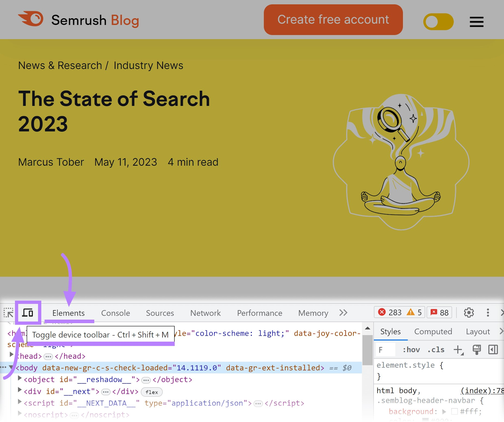Toggle the device toolbar

tap(27, 313)
